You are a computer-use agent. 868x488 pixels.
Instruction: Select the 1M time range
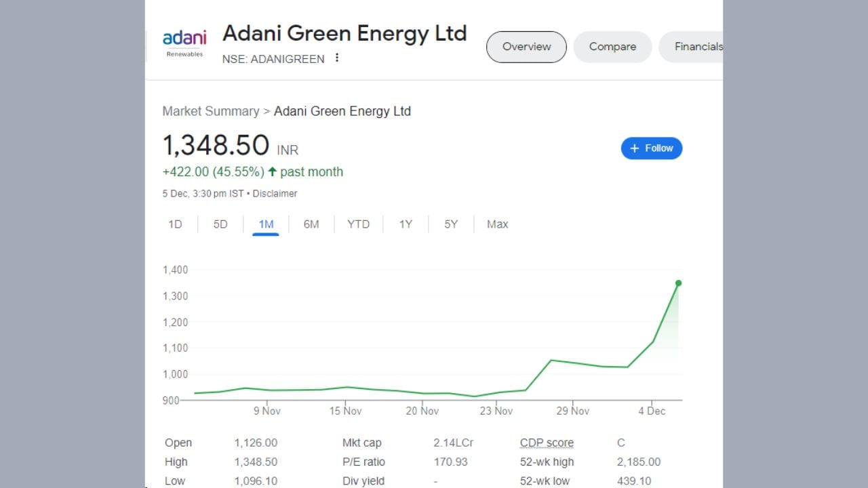[266, 224]
